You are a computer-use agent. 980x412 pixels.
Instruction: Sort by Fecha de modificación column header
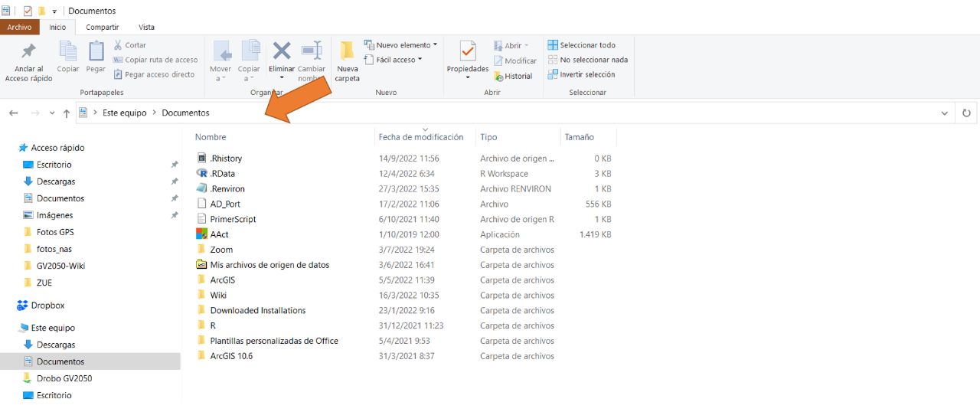tap(420, 137)
